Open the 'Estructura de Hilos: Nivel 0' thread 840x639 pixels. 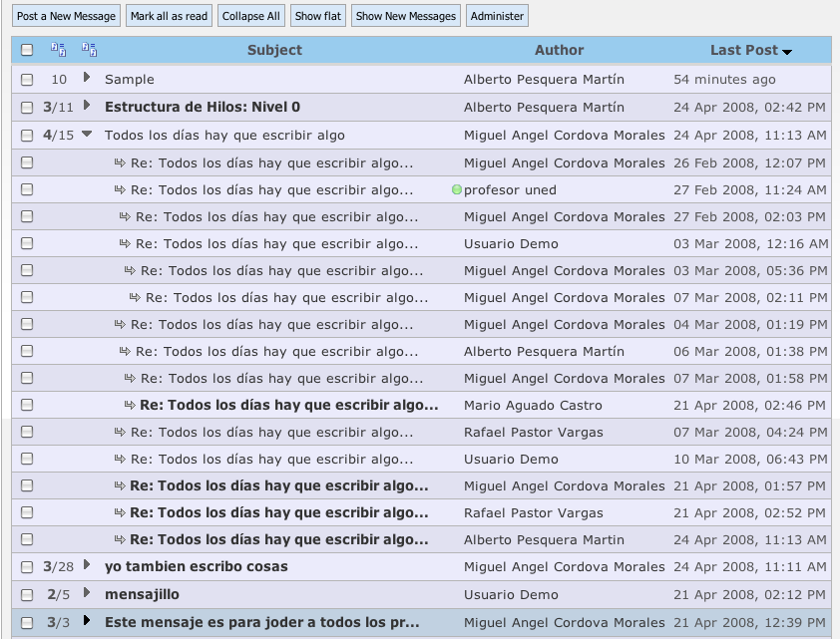(202, 107)
